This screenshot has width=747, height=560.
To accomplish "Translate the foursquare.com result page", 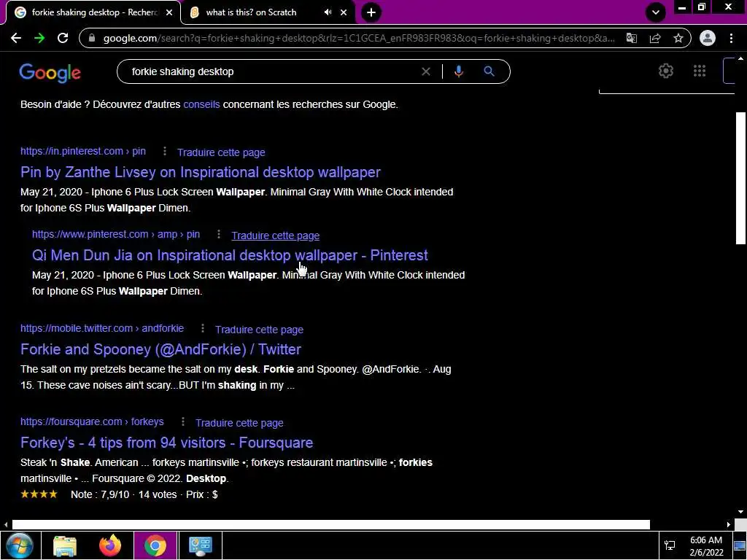I will [239, 423].
